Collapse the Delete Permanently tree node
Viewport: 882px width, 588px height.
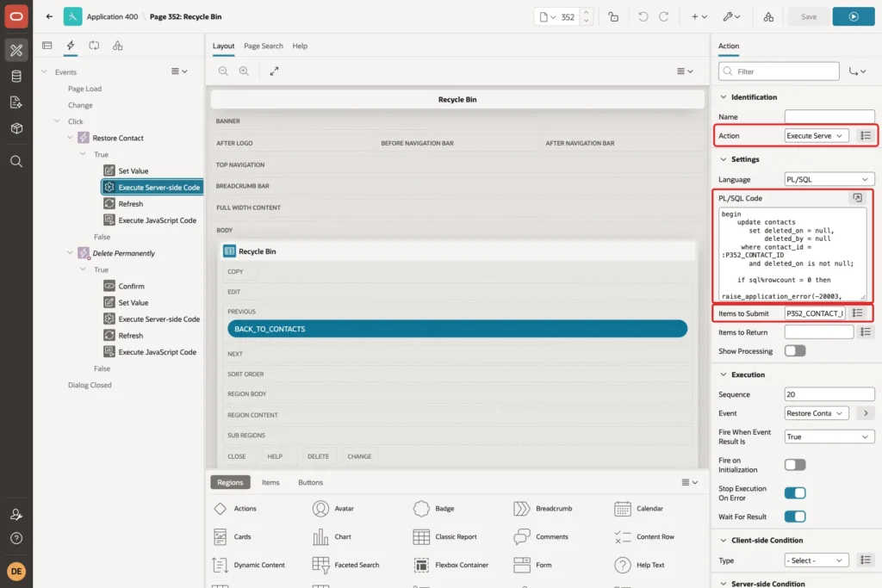[70, 253]
